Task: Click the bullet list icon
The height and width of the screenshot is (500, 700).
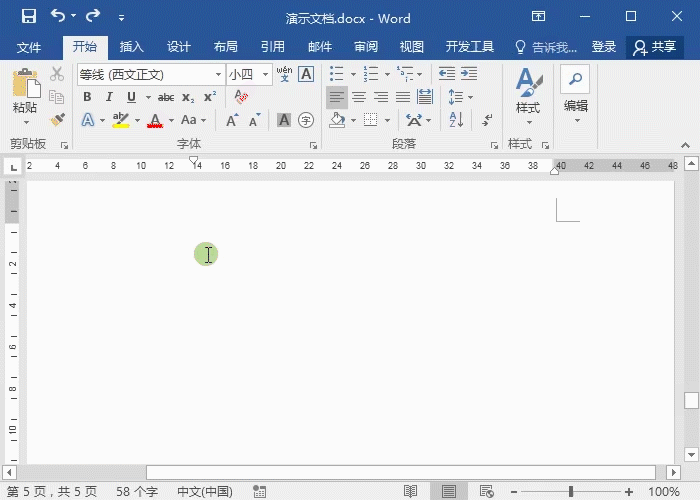Action: pos(336,74)
